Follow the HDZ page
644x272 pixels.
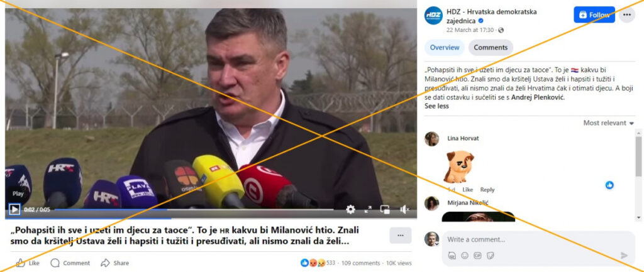(594, 15)
